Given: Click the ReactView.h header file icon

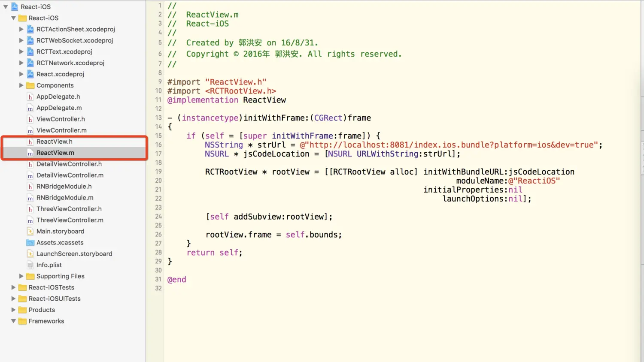Looking at the screenshot, I should tap(30, 142).
